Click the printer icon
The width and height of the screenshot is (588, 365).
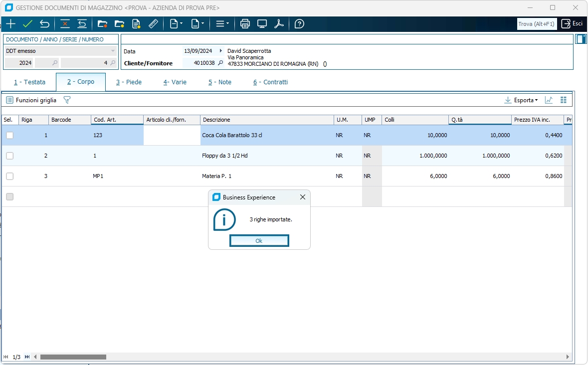tap(245, 24)
